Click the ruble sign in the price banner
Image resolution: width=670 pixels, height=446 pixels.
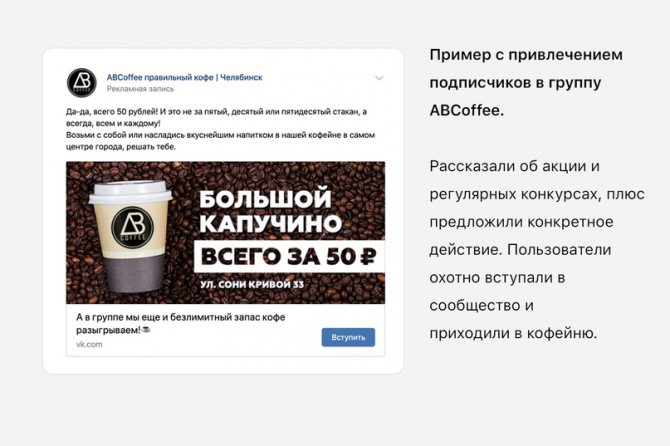pyautogui.click(x=368, y=256)
